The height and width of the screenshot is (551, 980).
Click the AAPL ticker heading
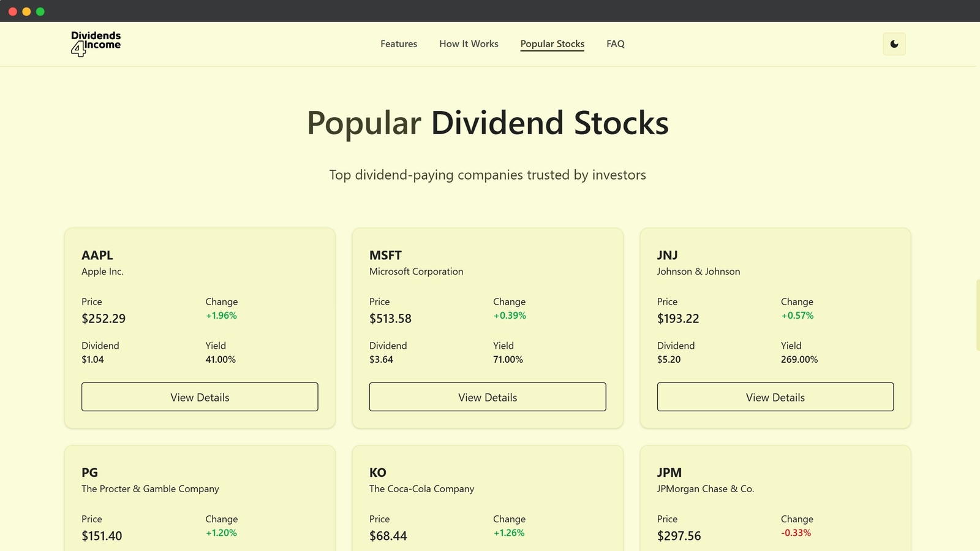coord(97,256)
